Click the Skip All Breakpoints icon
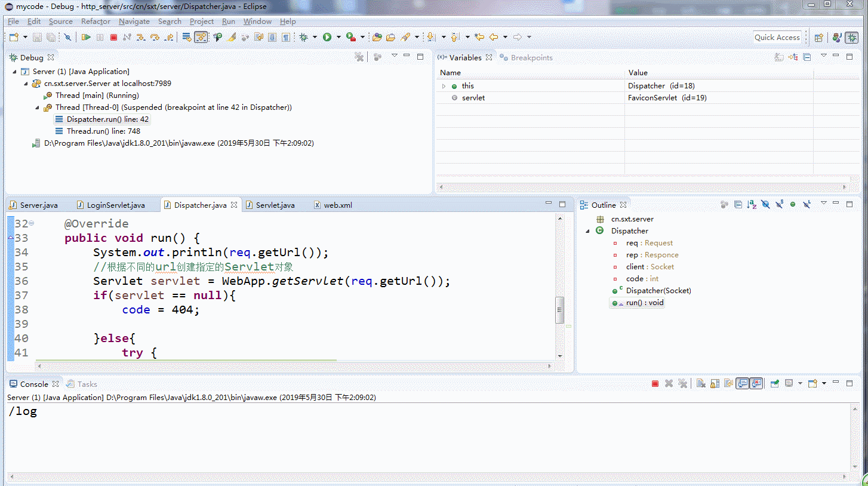The image size is (868, 486). tap(67, 37)
